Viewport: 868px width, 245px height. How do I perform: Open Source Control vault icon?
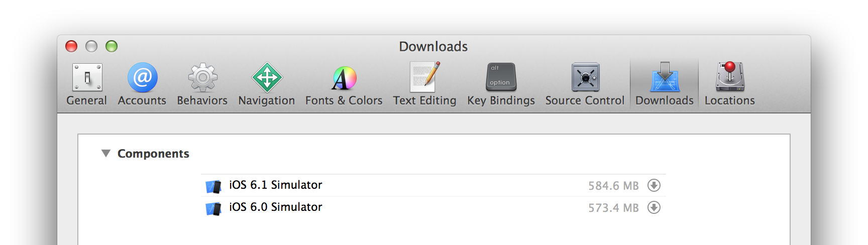coord(585,77)
